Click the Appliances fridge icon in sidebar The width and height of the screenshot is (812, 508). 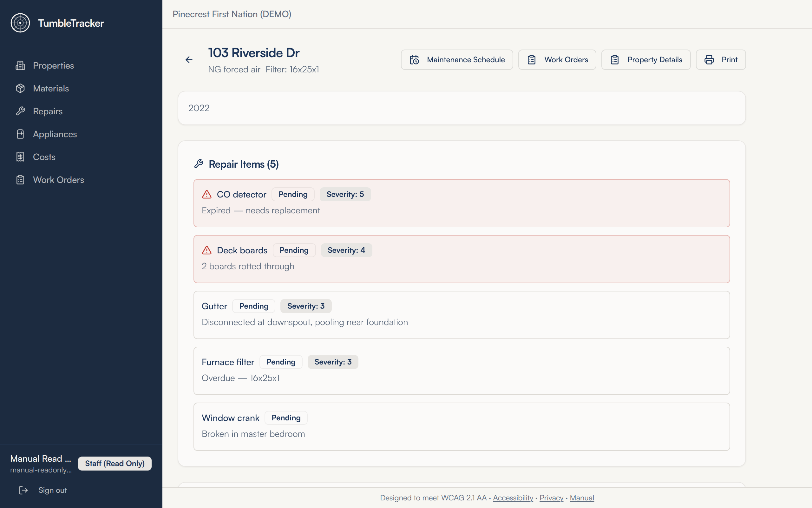point(20,134)
